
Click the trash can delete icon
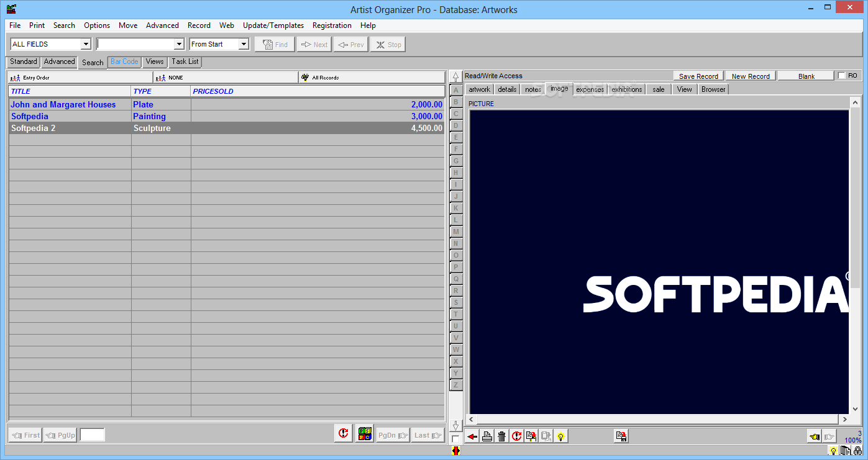(x=501, y=436)
